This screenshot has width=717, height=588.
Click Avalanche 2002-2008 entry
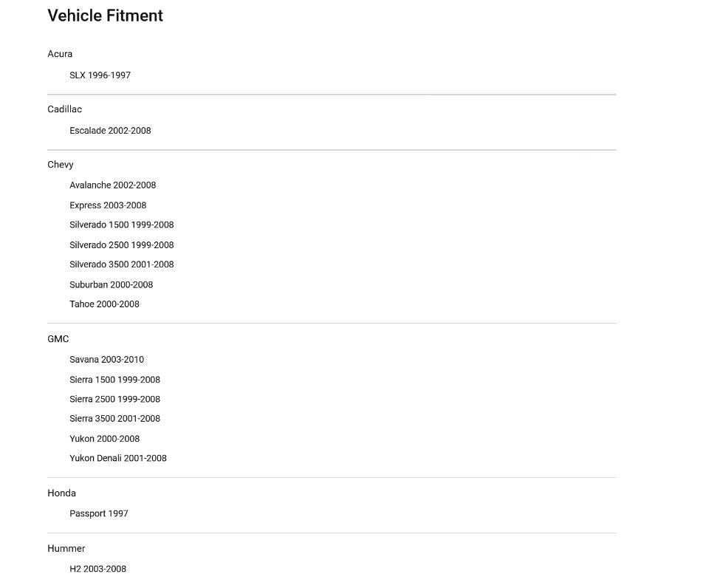[x=112, y=185]
